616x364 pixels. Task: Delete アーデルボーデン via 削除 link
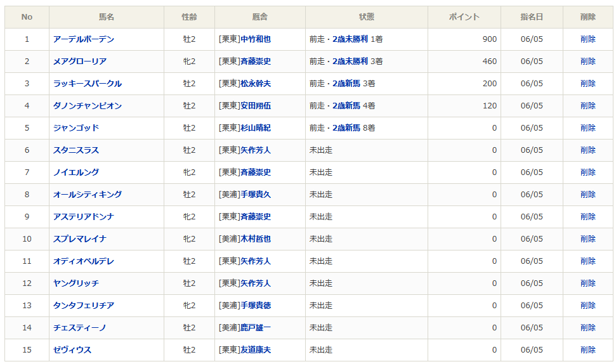click(588, 39)
